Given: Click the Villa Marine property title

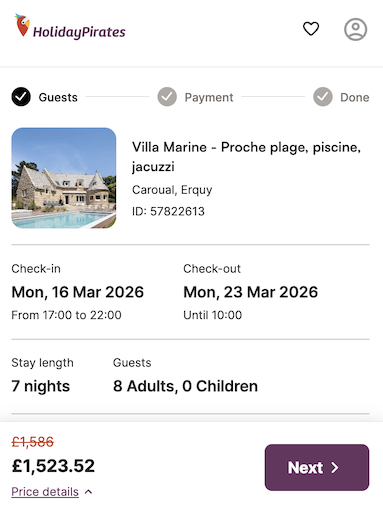Looking at the screenshot, I should [x=246, y=157].
